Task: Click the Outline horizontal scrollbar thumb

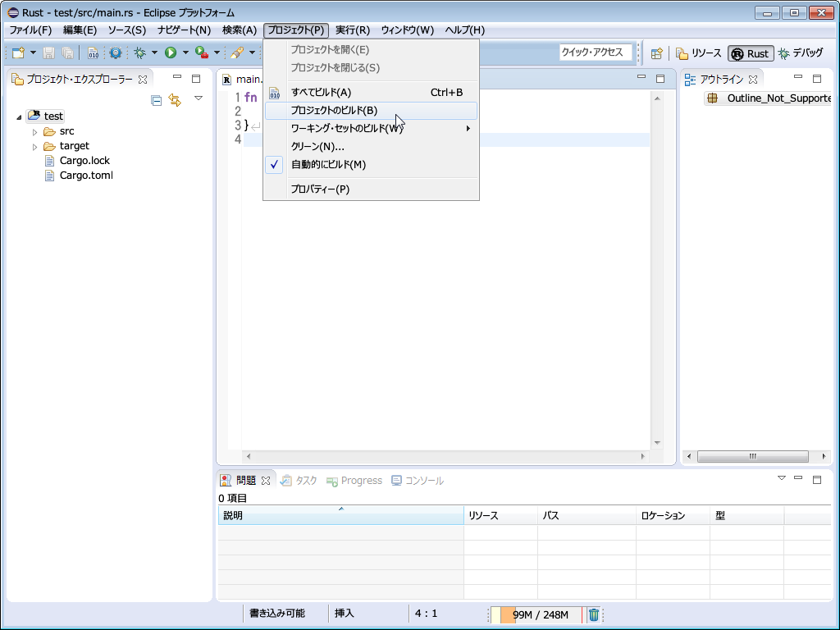Action: coord(753,456)
